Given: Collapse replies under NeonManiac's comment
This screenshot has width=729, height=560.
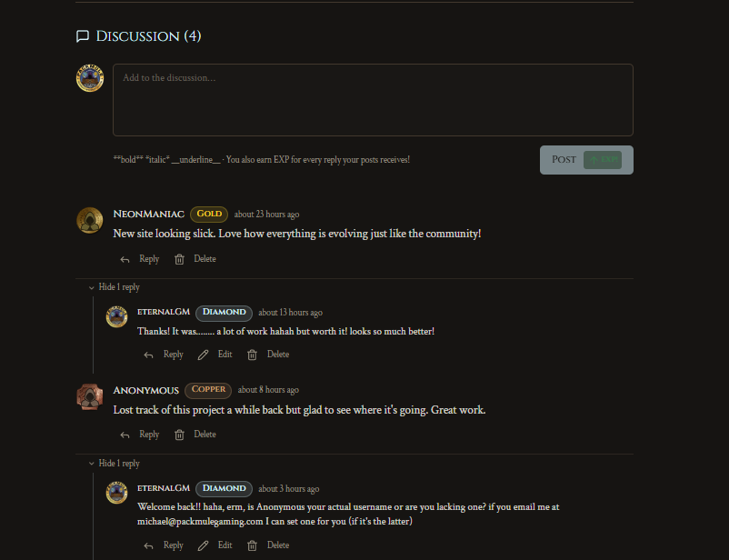Looking at the screenshot, I should pos(114,287).
